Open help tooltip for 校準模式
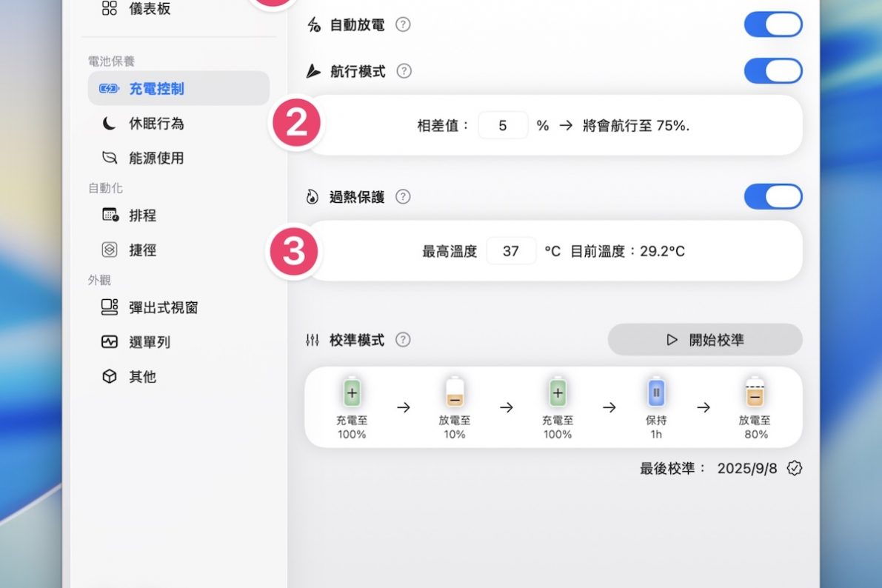 coord(403,340)
